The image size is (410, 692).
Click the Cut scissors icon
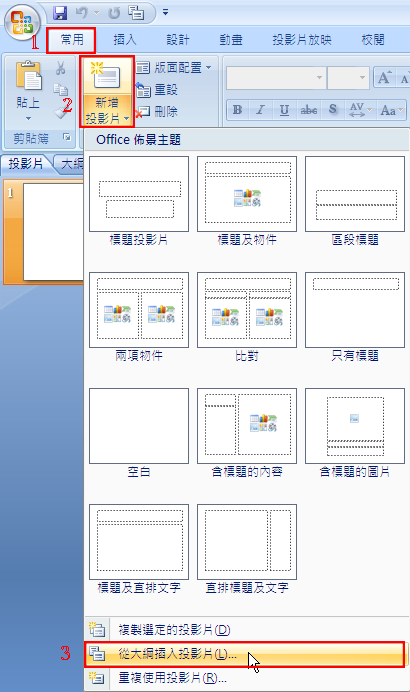tap(60, 68)
